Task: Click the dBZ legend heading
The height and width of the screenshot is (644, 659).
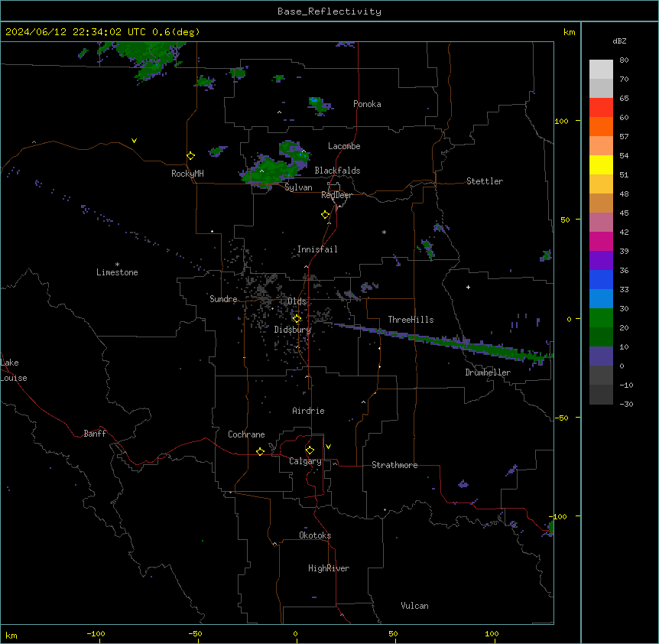Action: click(x=619, y=41)
